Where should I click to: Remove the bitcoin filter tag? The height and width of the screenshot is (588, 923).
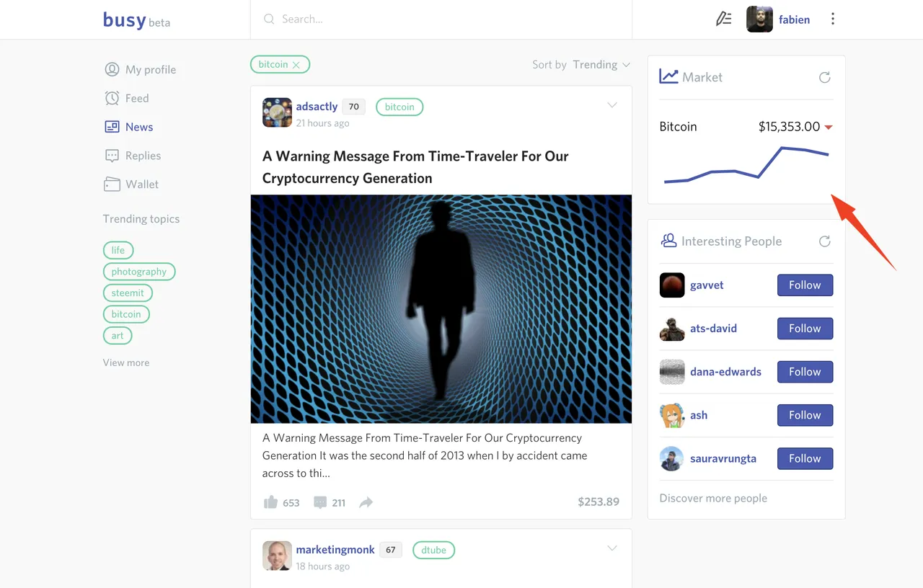pos(296,65)
